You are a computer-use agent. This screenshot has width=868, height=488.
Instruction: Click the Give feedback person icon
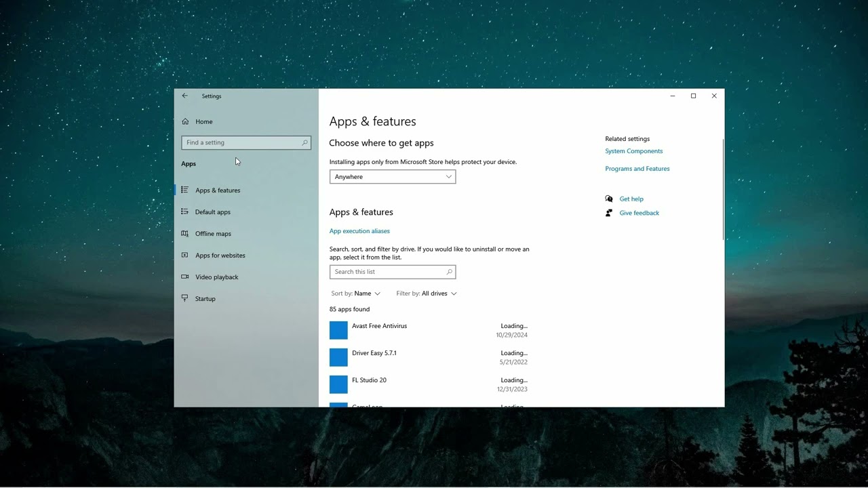[609, 213]
